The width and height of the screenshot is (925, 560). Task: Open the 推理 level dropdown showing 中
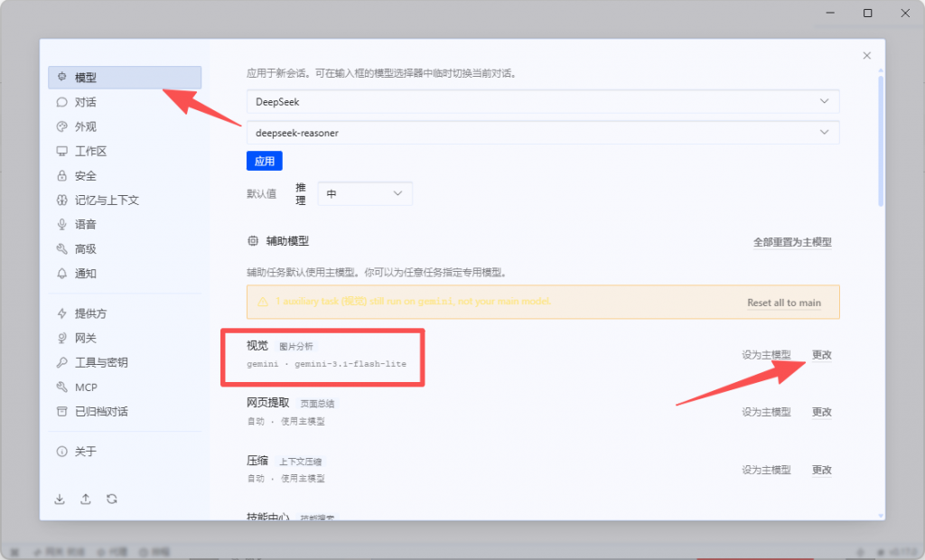click(x=365, y=193)
